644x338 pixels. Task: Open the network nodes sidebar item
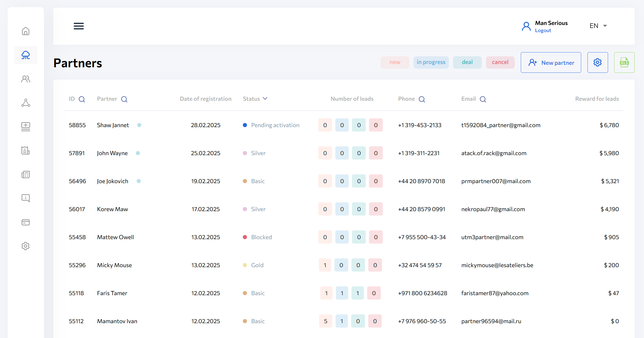pos(26,103)
